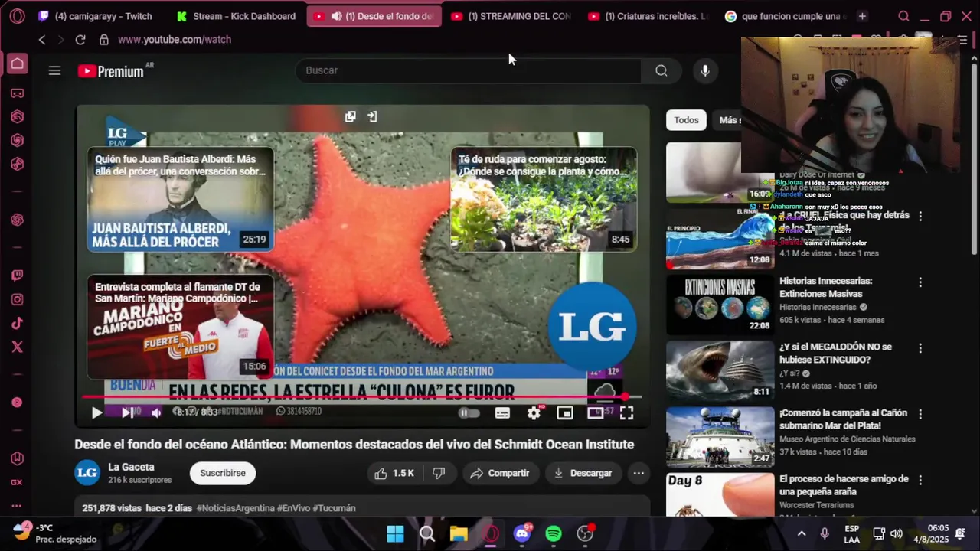
Task: Mute the video volume
Action: coord(156,413)
